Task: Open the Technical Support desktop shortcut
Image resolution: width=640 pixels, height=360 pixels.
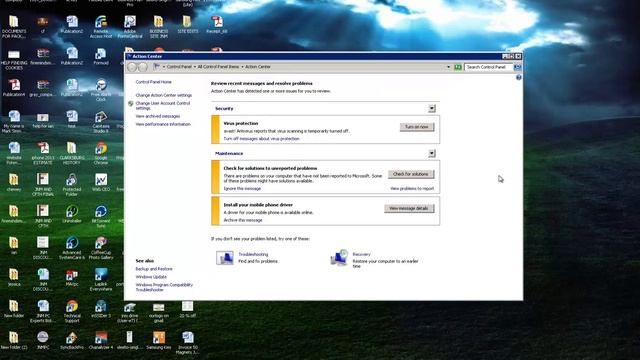Action: [72, 311]
